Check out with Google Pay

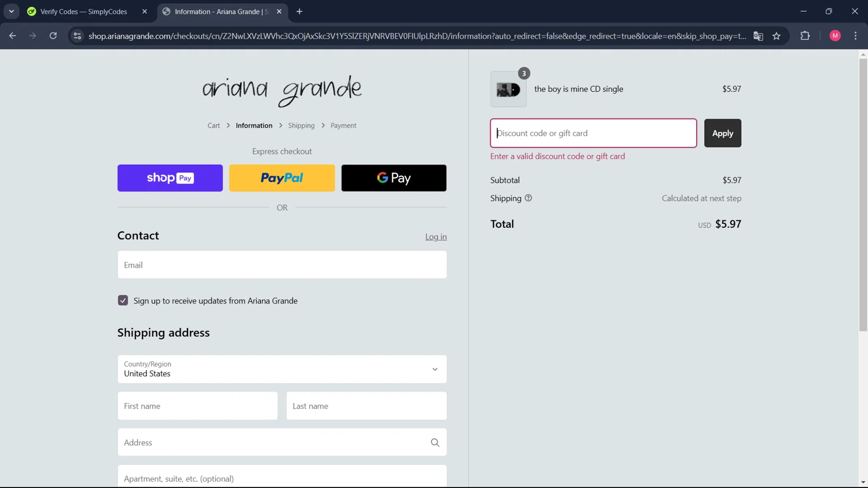394,178
